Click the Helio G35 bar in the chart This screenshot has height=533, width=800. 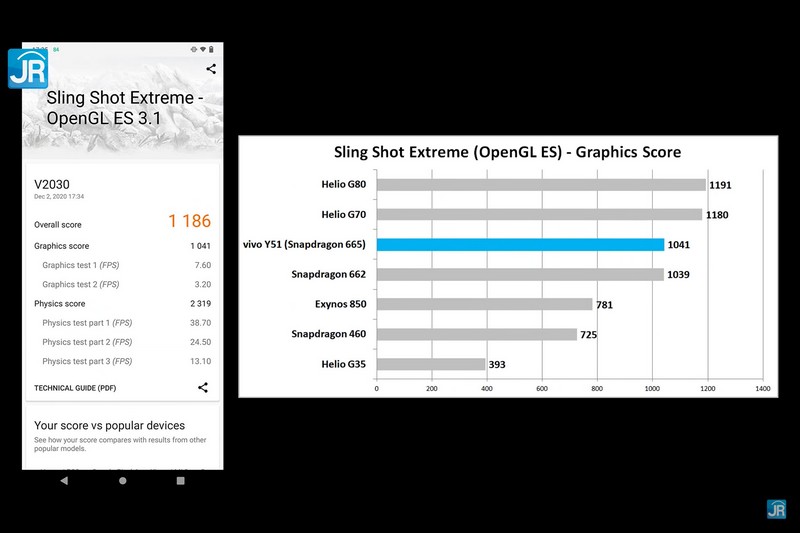click(x=431, y=365)
